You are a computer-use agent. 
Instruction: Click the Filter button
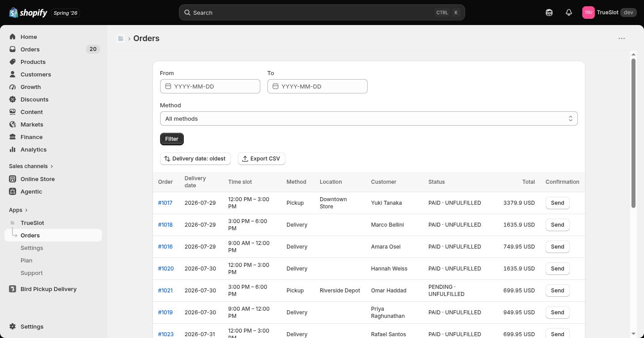(x=172, y=139)
